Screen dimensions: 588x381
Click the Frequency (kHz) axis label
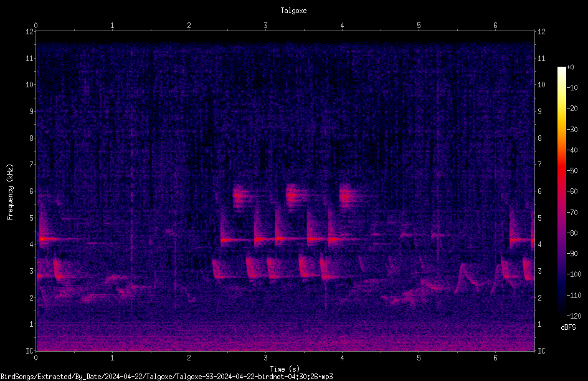[10, 192]
